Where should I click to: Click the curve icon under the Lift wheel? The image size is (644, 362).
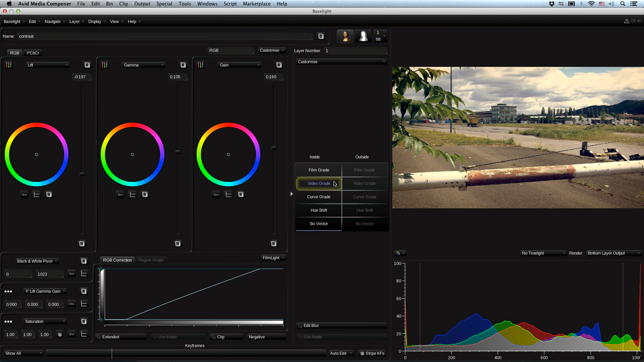coord(36,195)
